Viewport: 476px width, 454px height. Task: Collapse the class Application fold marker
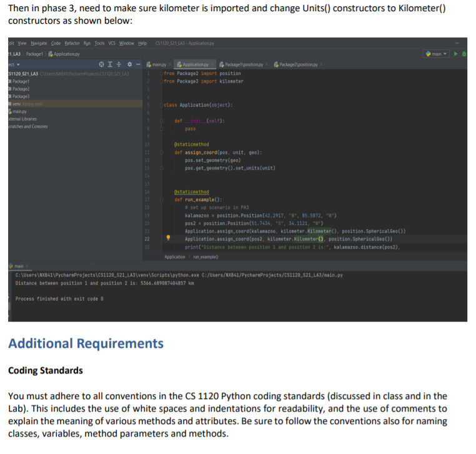click(x=162, y=105)
